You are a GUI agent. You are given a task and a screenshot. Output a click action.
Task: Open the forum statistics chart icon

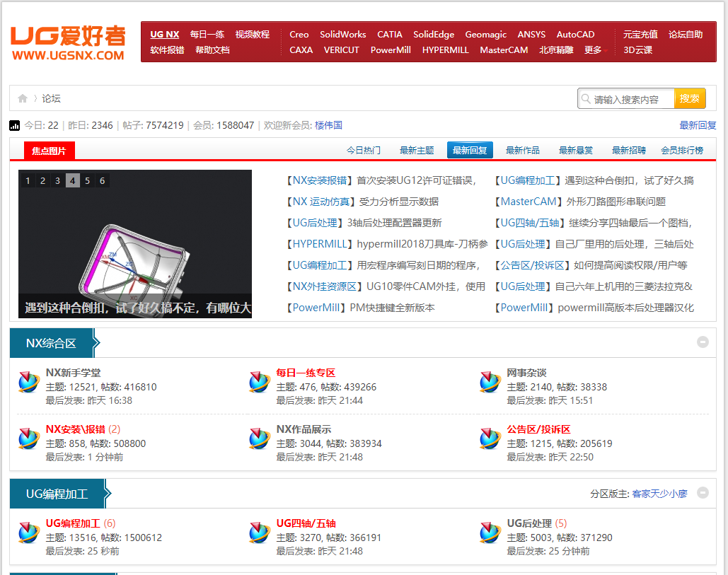[x=14, y=125]
